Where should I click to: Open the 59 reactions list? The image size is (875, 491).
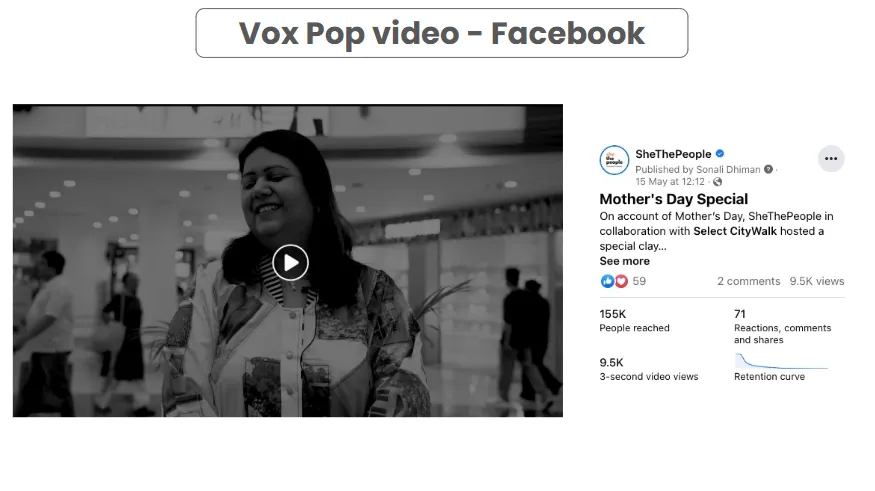(x=639, y=281)
